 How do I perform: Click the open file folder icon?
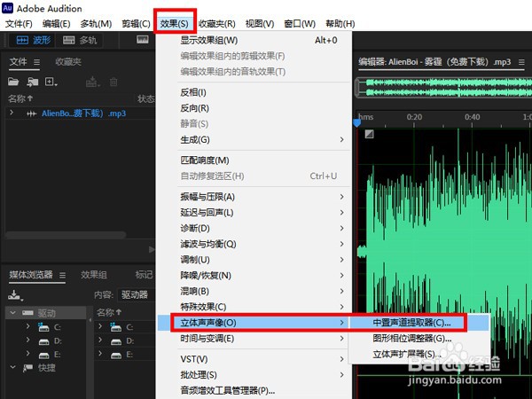13,82
